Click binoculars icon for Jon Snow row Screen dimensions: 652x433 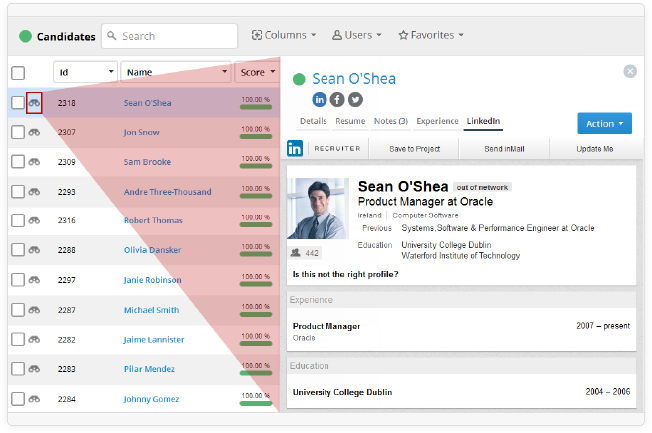[34, 132]
